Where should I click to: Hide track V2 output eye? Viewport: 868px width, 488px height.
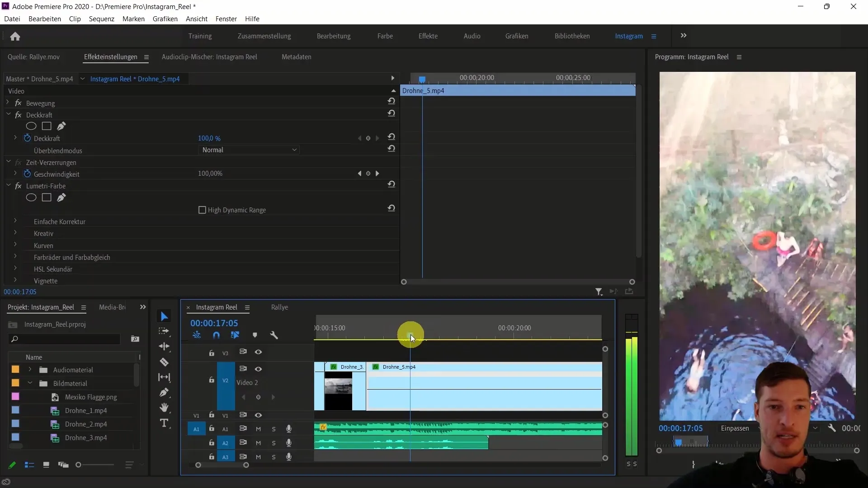258,369
